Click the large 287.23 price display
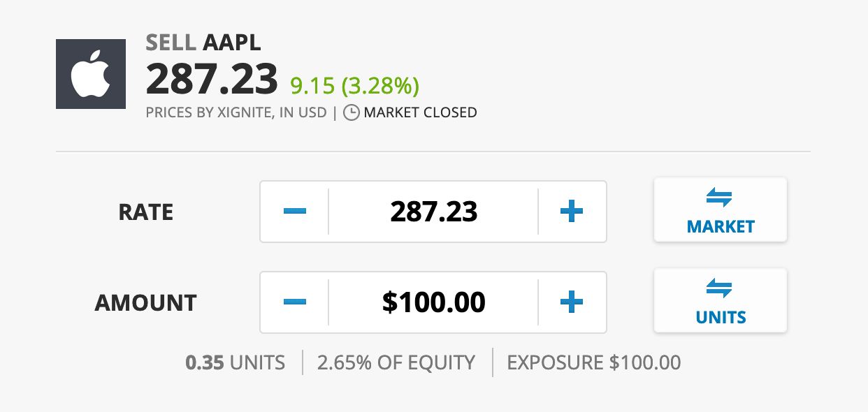The height and width of the screenshot is (412, 868). point(212,80)
